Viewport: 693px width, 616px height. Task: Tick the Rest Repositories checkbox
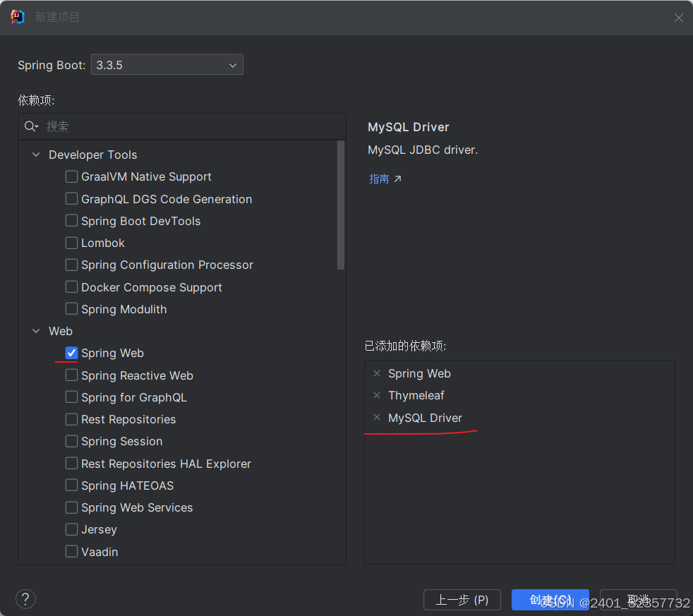[x=71, y=419]
